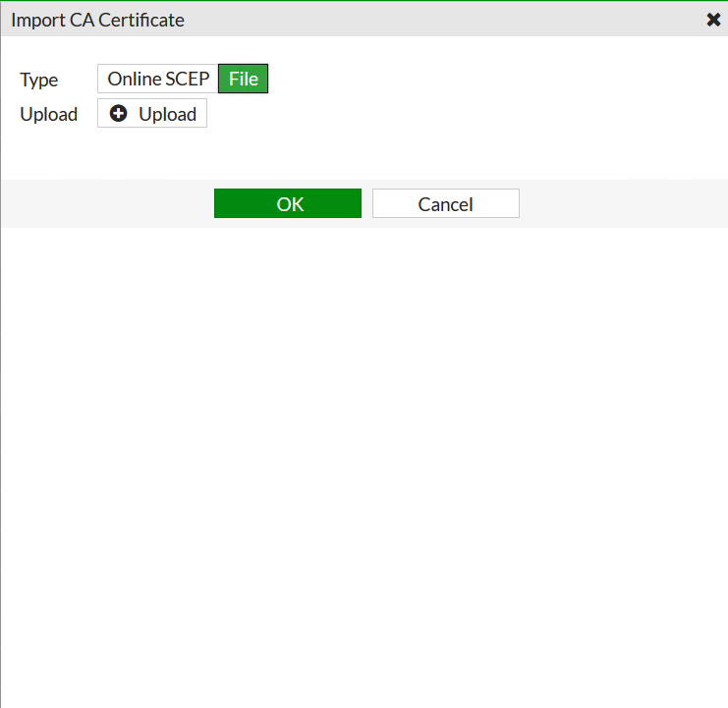Click the 'Upload' field label text
Viewport: 728px width, 708px height.
tap(49, 115)
